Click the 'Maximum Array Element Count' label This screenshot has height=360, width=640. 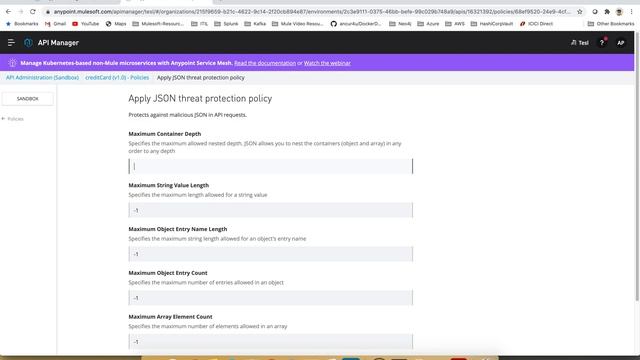170,317
